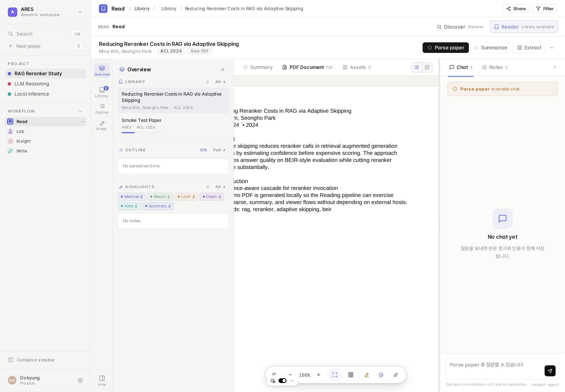Switch to stacked row layout
This screenshot has width=565, height=392.
427,67
